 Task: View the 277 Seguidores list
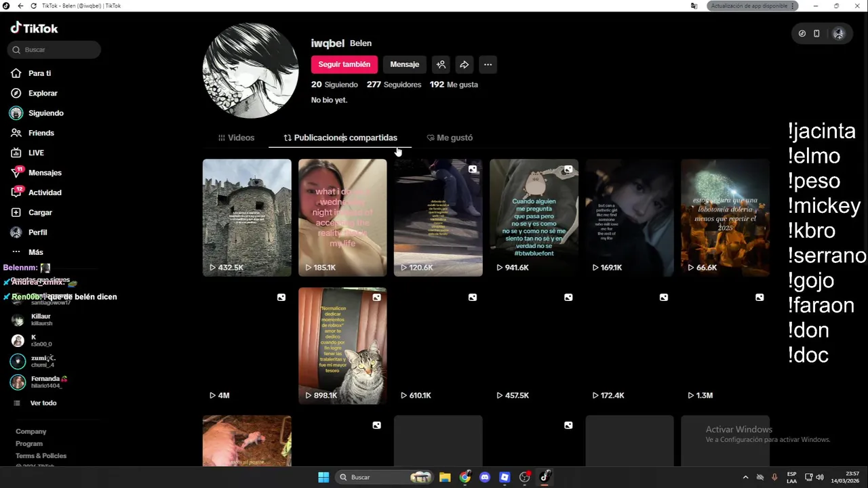(x=394, y=85)
